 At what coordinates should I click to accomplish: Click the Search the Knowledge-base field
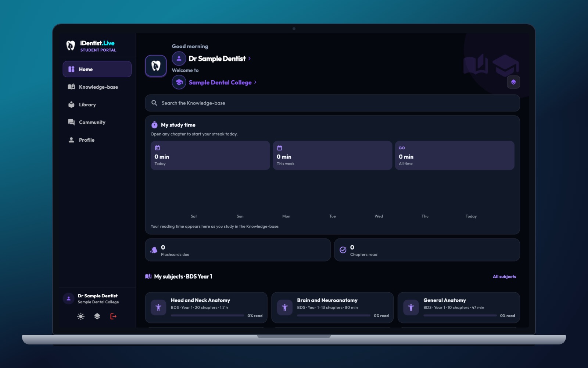click(x=332, y=103)
